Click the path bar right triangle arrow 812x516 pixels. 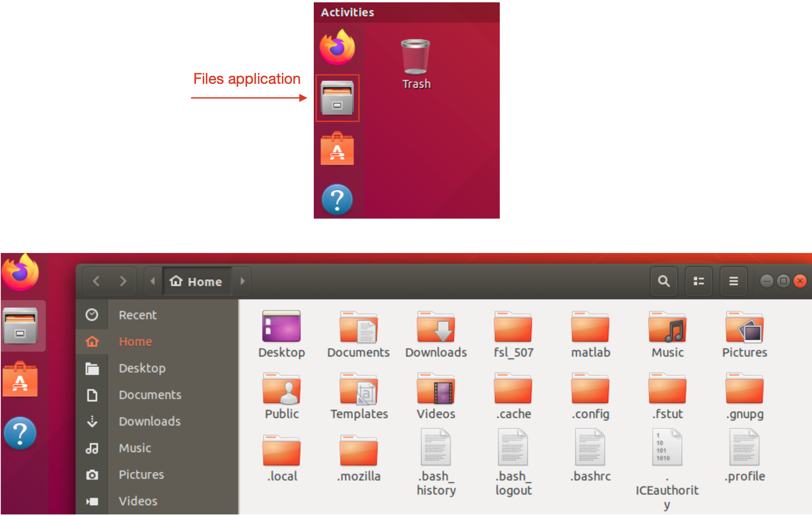click(242, 281)
